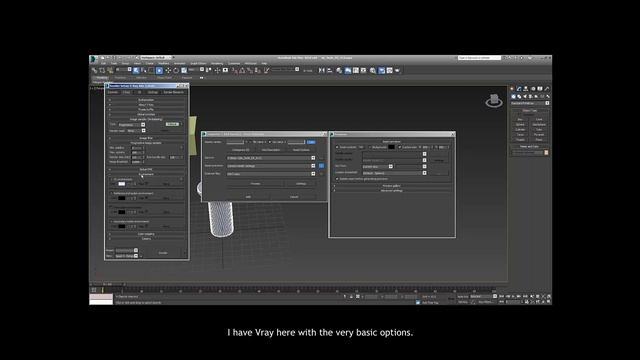640x360 pixels.
Task: Open Render mask dropdown in Render Setup
Action: [136, 131]
